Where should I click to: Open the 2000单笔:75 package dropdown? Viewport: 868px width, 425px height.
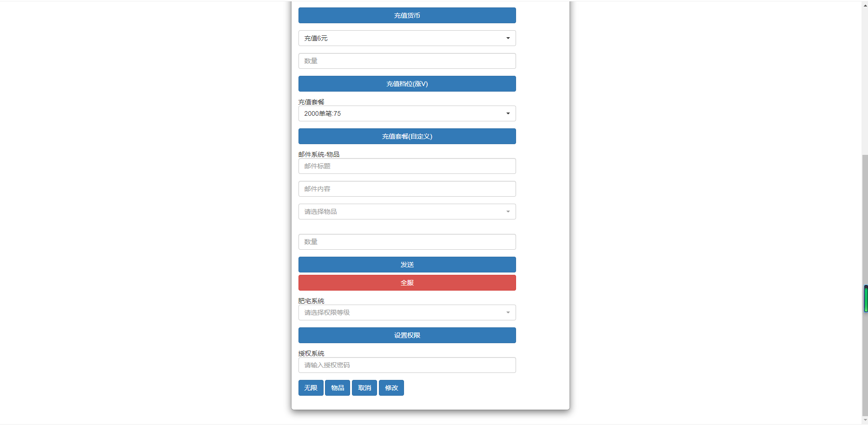point(407,113)
